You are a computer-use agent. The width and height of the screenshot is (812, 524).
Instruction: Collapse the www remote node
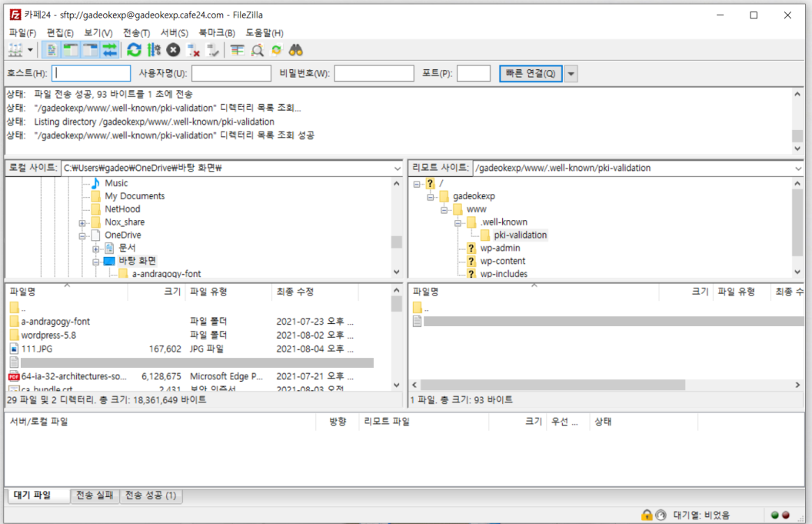point(444,210)
